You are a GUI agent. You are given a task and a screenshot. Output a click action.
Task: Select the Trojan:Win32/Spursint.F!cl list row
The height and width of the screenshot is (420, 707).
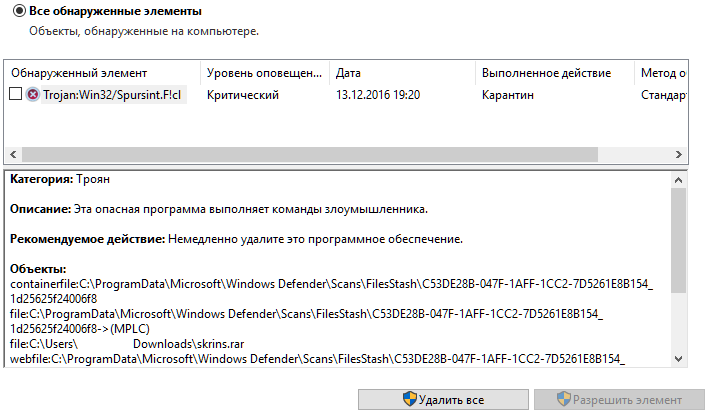pos(346,95)
